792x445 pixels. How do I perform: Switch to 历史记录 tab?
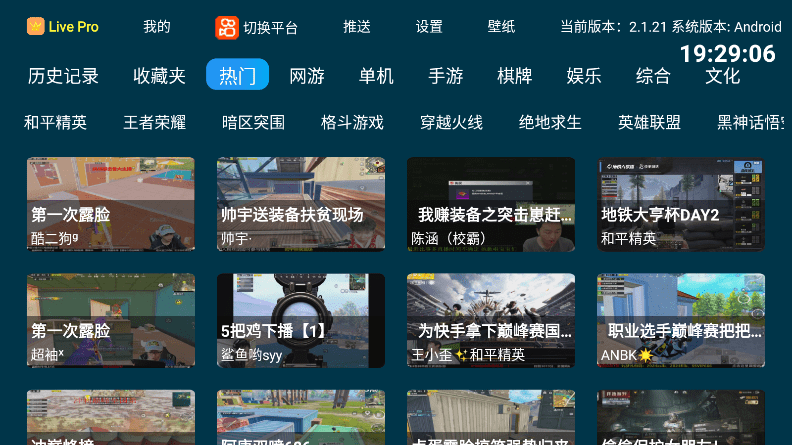point(63,76)
